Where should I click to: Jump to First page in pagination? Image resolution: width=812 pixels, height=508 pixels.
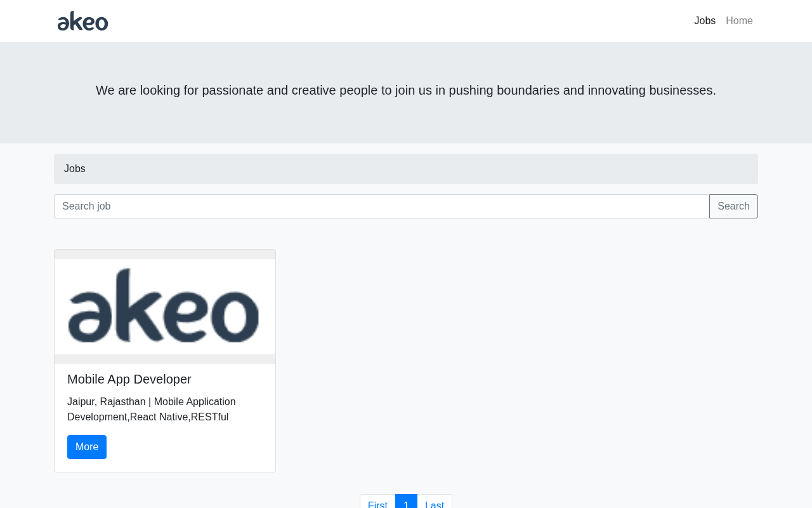[377, 503]
